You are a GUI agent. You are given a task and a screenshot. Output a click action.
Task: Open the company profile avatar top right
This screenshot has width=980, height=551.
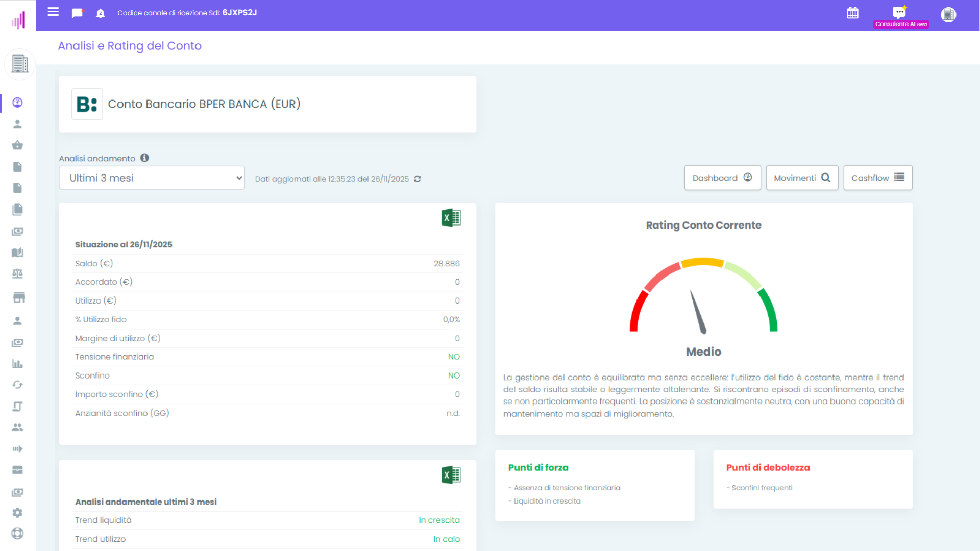pyautogui.click(x=948, y=15)
